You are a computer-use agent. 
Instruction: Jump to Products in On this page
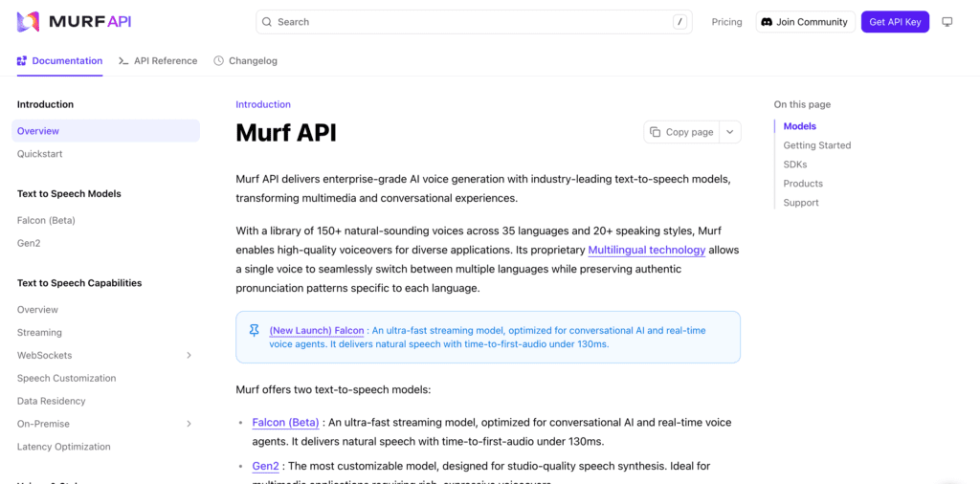803,184
